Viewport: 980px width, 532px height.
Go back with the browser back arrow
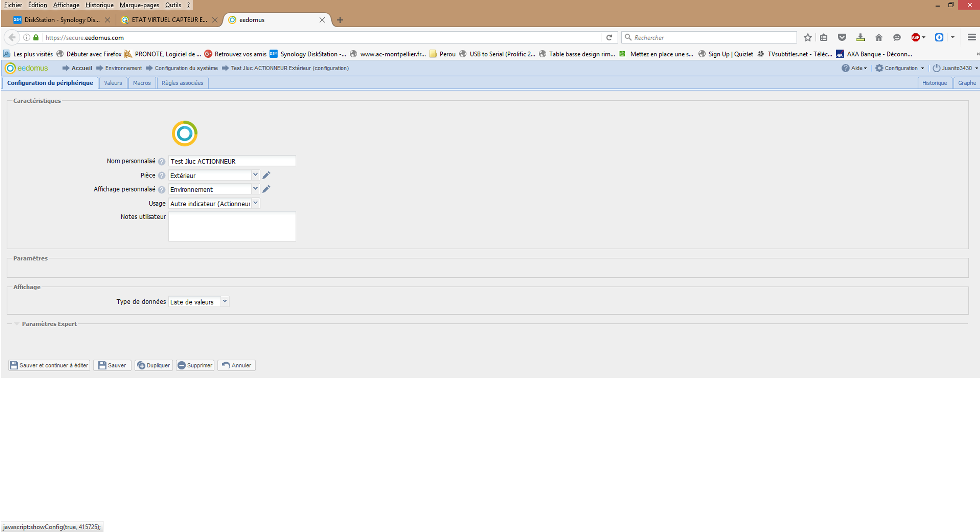point(12,37)
